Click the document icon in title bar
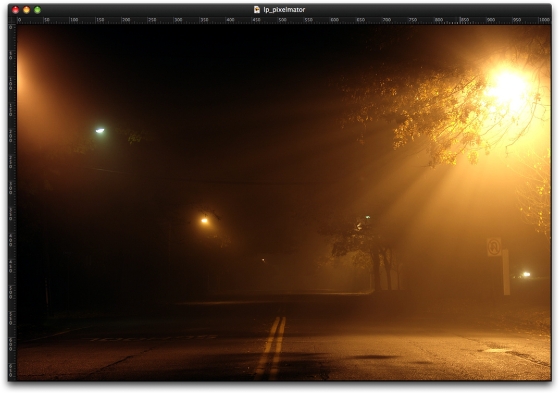This screenshot has height=394, width=560. click(257, 10)
